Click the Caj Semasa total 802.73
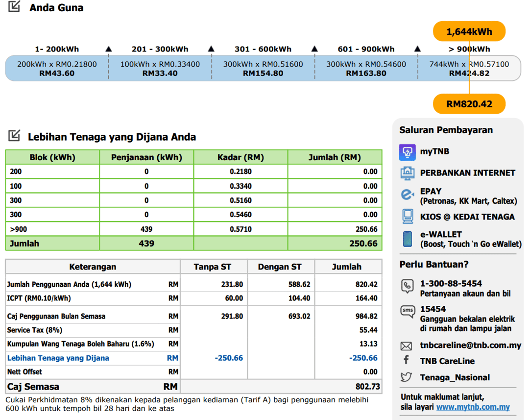This screenshot has height=420, width=529. (x=368, y=387)
